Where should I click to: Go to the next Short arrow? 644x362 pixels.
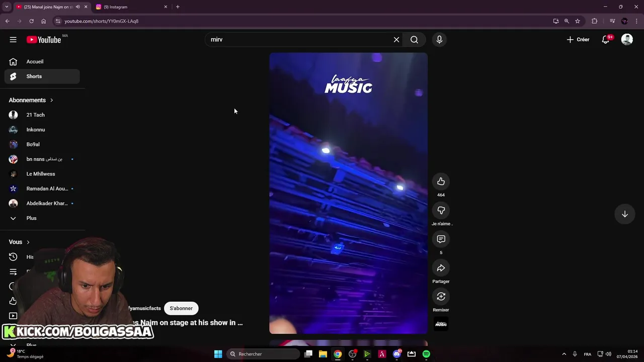625,214
